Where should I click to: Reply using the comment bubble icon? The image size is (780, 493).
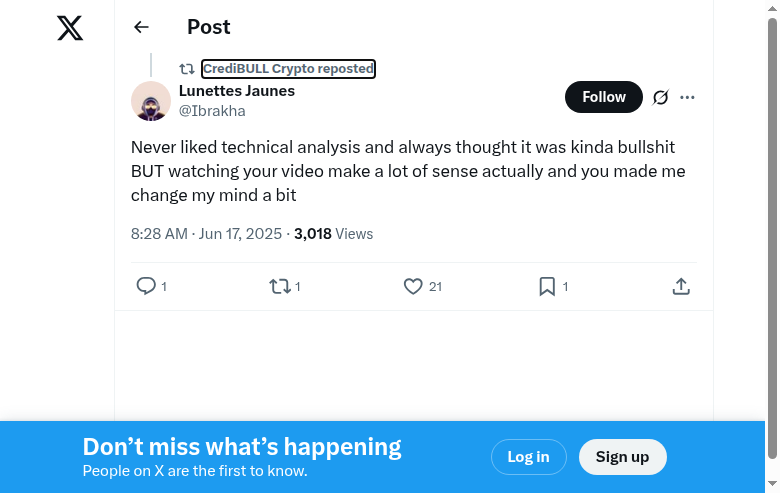[146, 286]
